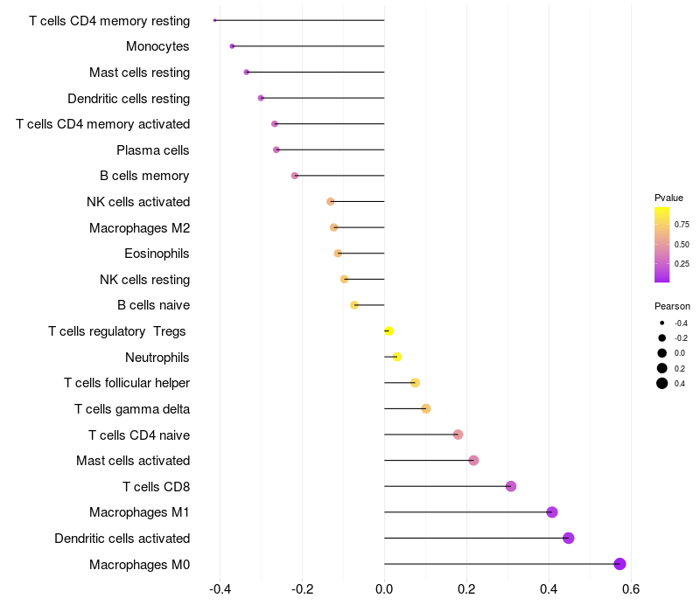Click the Pearson legend title
700x612 pixels.
coord(672,307)
